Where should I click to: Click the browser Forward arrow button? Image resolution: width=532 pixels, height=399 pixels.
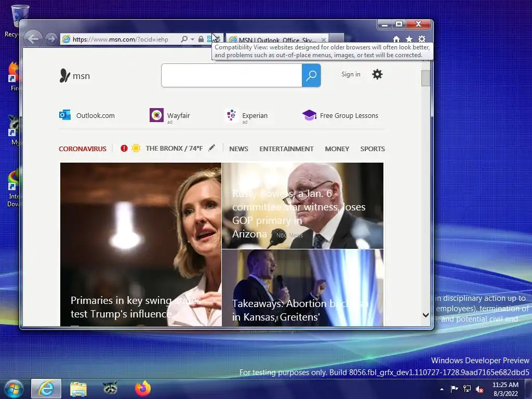(51, 39)
